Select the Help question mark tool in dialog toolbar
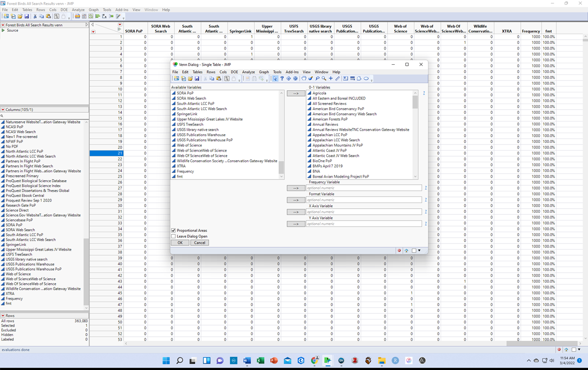This screenshot has height=370, width=588. pos(282,79)
